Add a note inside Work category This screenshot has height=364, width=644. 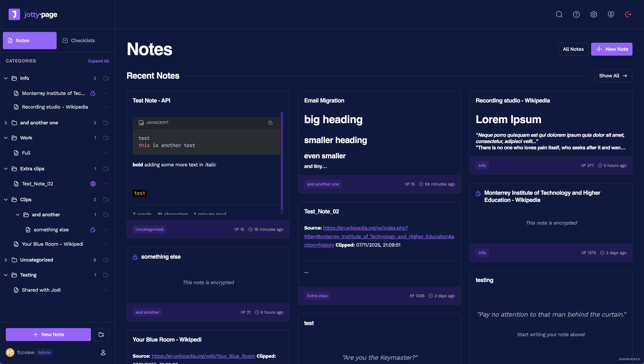point(106,138)
